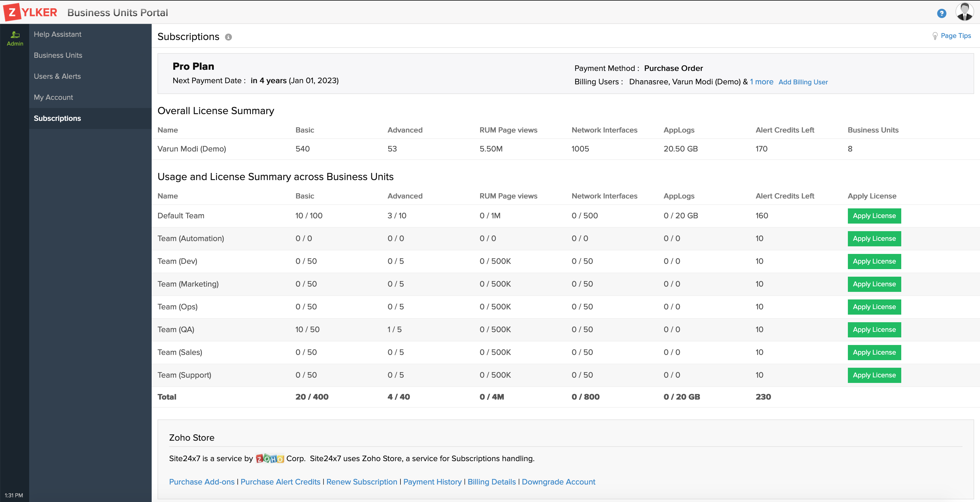Open Users & Alerts section
980x502 pixels.
point(57,76)
